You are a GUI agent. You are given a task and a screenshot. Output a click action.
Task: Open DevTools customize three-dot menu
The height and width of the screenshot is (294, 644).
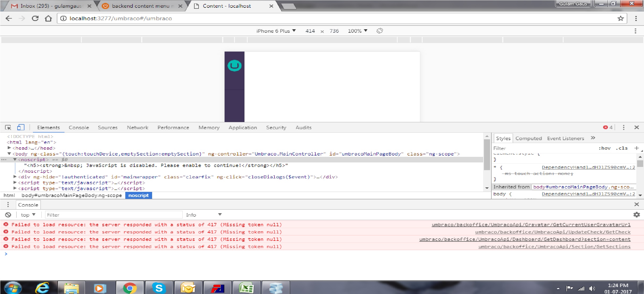pyautogui.click(x=624, y=127)
